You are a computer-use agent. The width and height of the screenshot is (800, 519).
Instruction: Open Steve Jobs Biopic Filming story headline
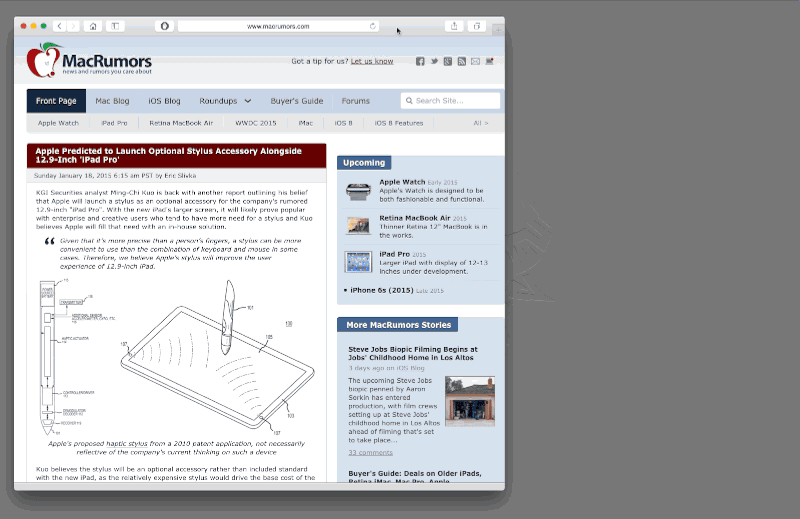coord(413,353)
